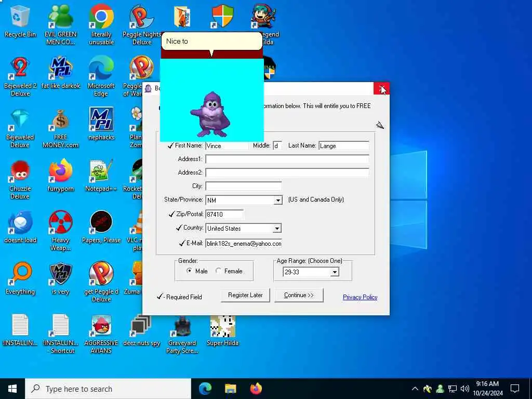Click the Nice to speech bubble
Image resolution: width=532 pixels, height=399 pixels.
point(211,42)
